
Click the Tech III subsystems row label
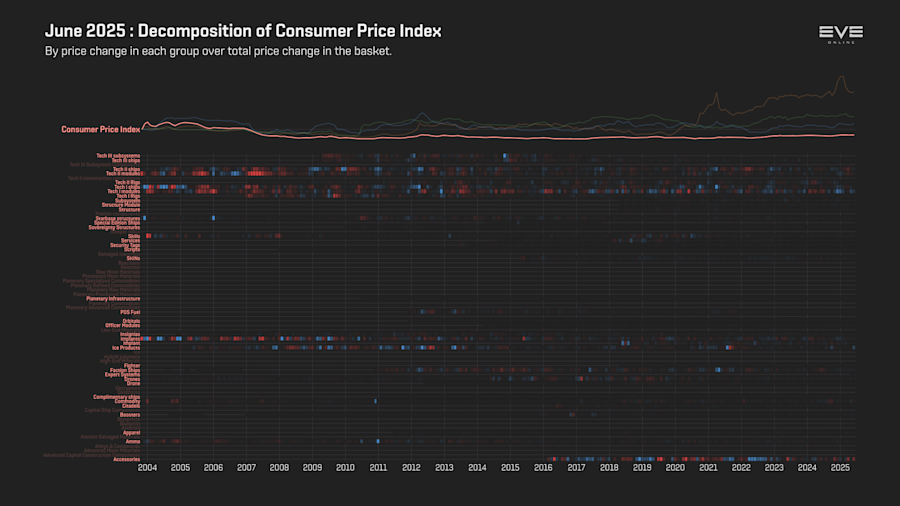tap(118, 155)
